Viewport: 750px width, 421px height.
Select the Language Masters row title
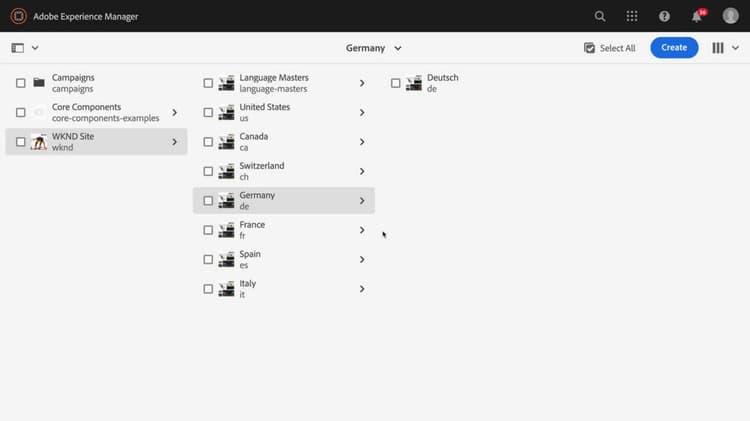tap(274, 78)
